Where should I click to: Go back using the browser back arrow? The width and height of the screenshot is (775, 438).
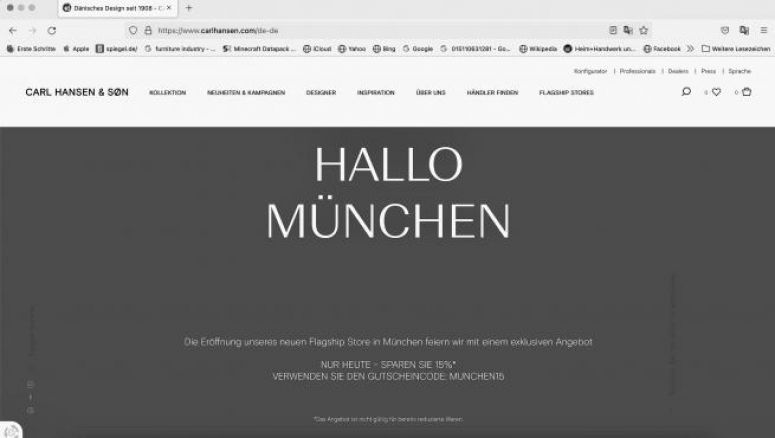(x=12, y=30)
